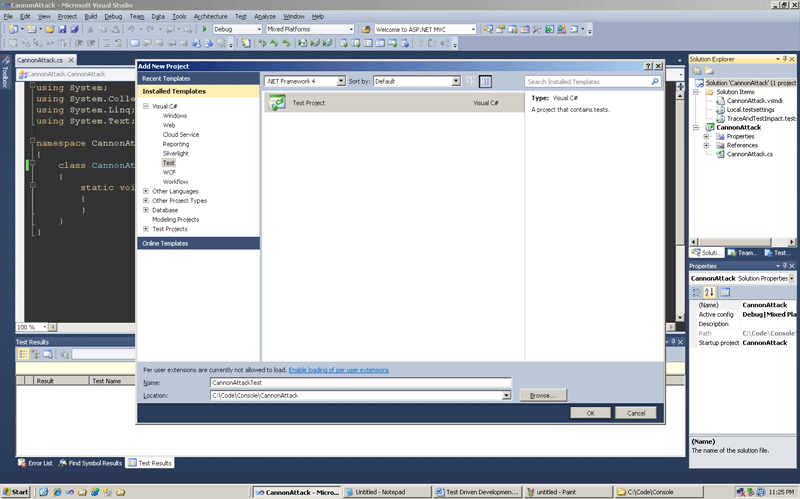Switch template list to small icons view

[x=470, y=81]
